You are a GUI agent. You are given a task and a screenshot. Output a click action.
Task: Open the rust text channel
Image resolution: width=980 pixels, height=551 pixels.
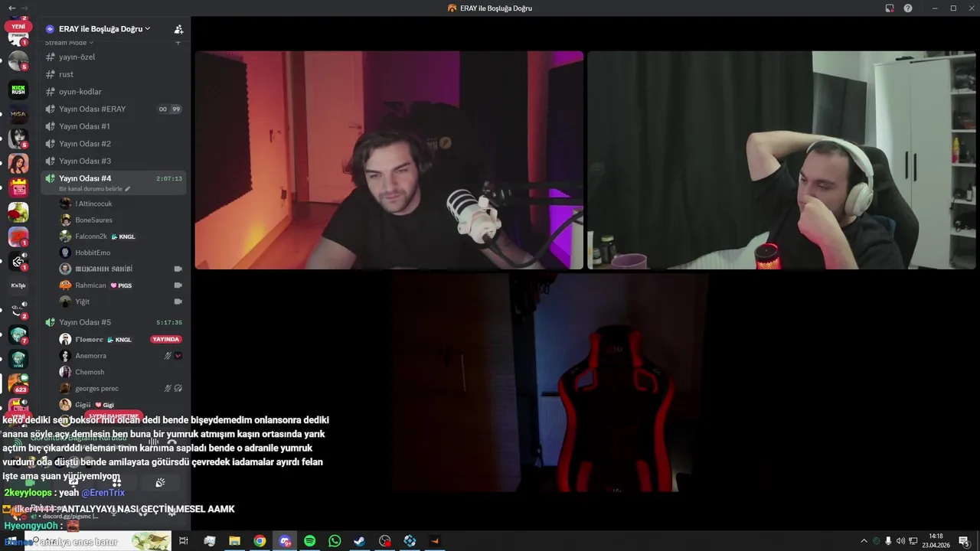coord(113,74)
